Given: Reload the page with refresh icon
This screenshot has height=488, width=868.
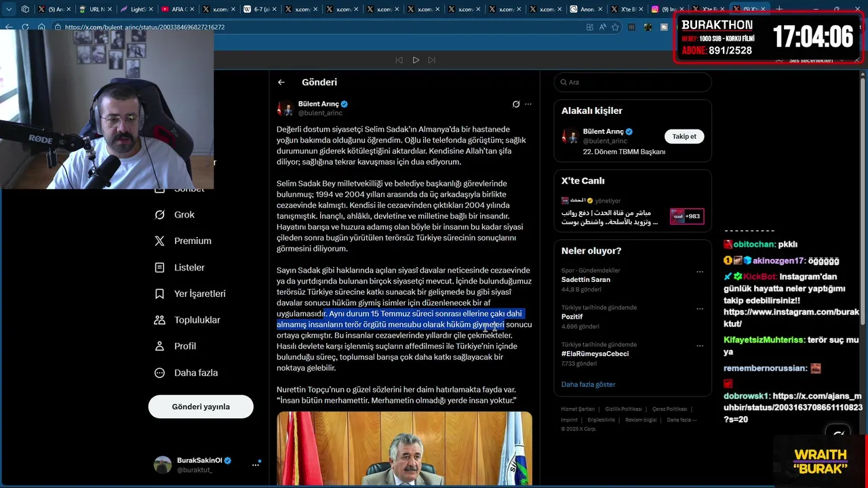Looking at the screenshot, I should [x=25, y=27].
